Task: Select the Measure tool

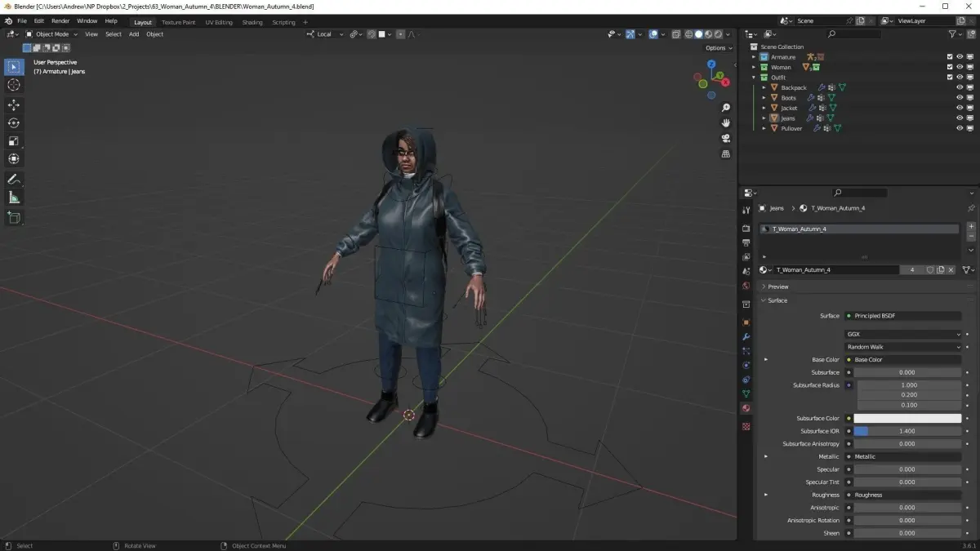Action: (x=14, y=198)
